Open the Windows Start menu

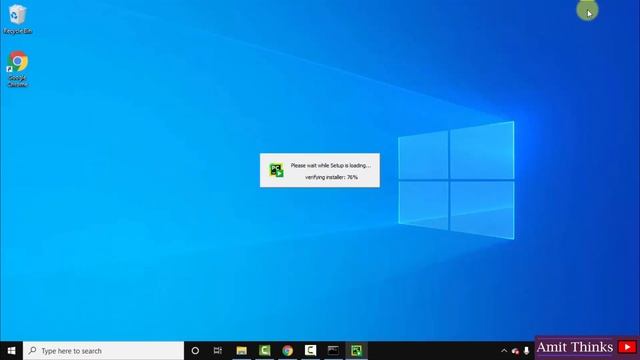11,351
